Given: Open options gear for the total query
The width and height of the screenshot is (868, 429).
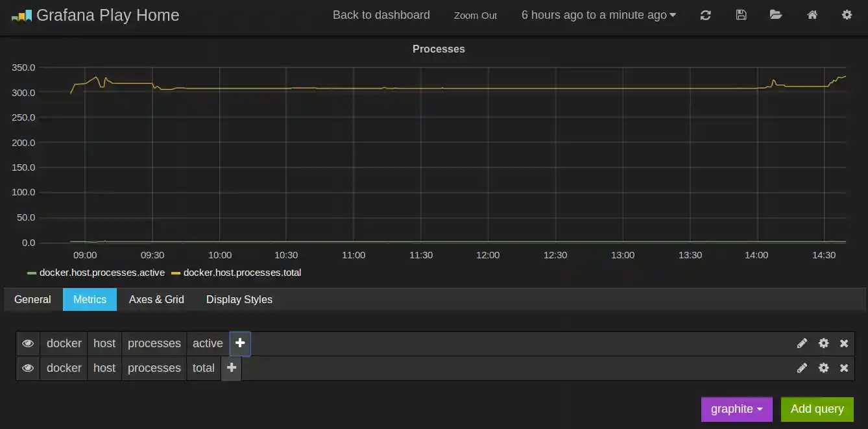Looking at the screenshot, I should 823,368.
